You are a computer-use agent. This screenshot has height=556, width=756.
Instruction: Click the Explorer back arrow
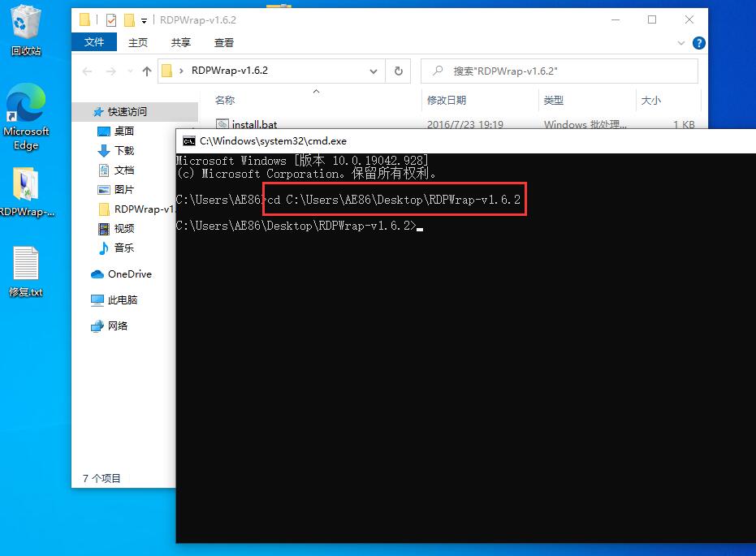(87, 71)
